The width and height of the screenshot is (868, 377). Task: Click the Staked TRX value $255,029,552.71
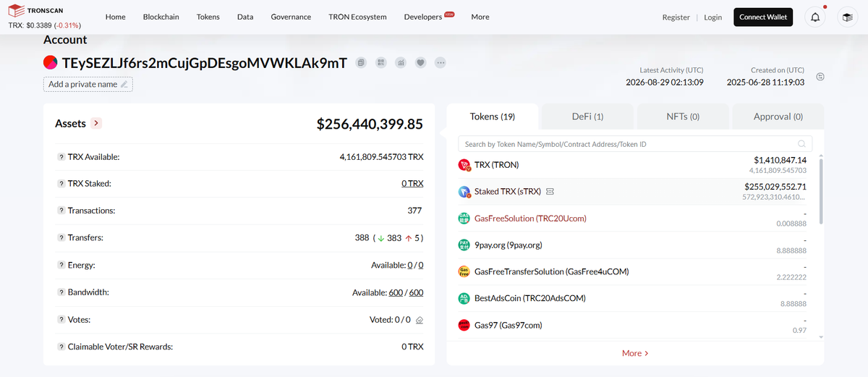(x=775, y=187)
